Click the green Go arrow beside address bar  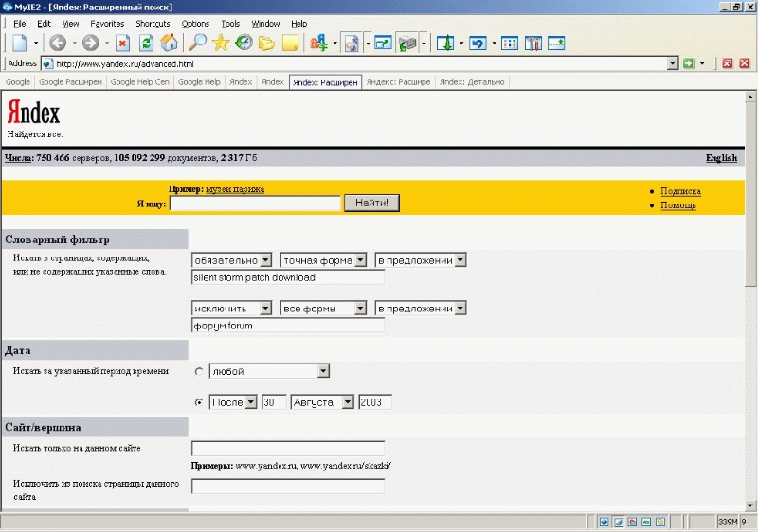click(689, 63)
